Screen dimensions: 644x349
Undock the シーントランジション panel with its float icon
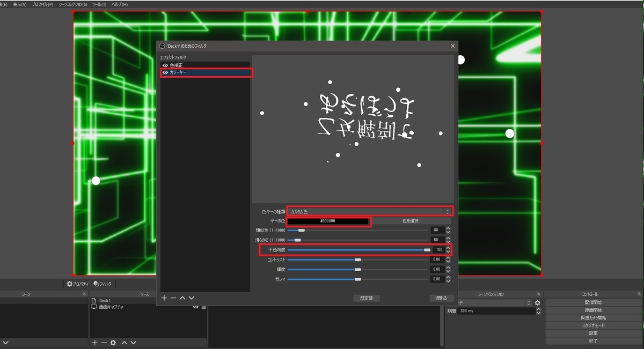[538, 294]
